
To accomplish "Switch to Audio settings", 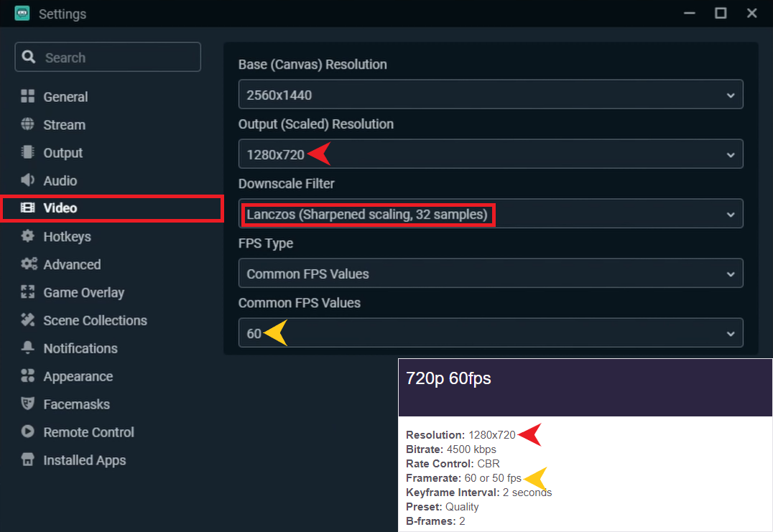I will click(x=60, y=181).
